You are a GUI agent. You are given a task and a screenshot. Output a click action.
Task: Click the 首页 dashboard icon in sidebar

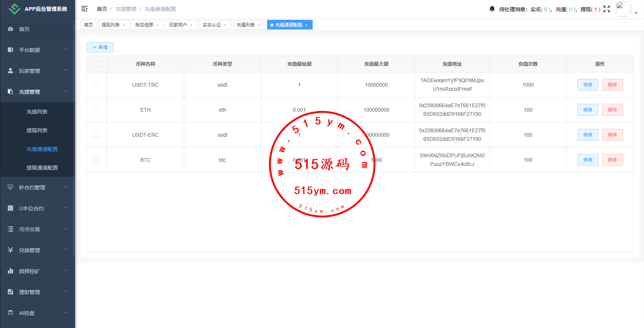click(x=10, y=29)
